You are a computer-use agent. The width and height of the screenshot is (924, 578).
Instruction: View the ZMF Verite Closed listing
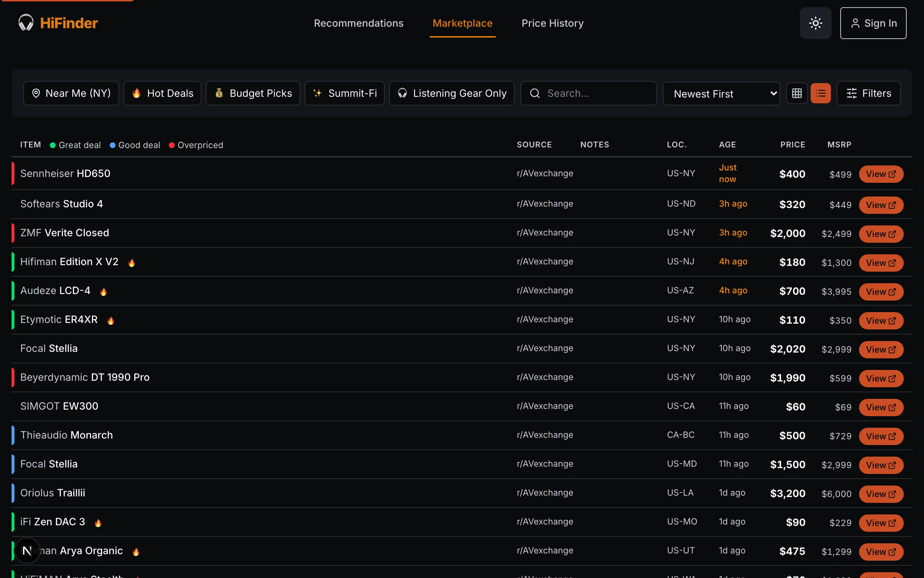coord(881,234)
